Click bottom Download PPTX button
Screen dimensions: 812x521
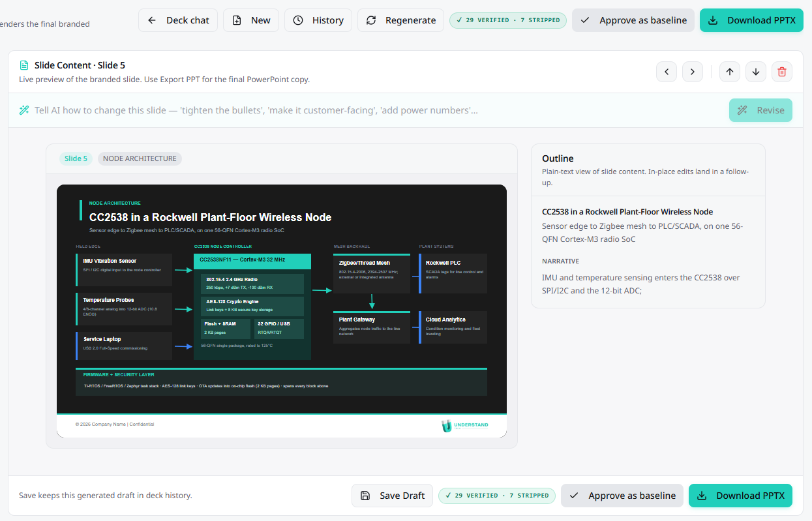[x=740, y=496]
